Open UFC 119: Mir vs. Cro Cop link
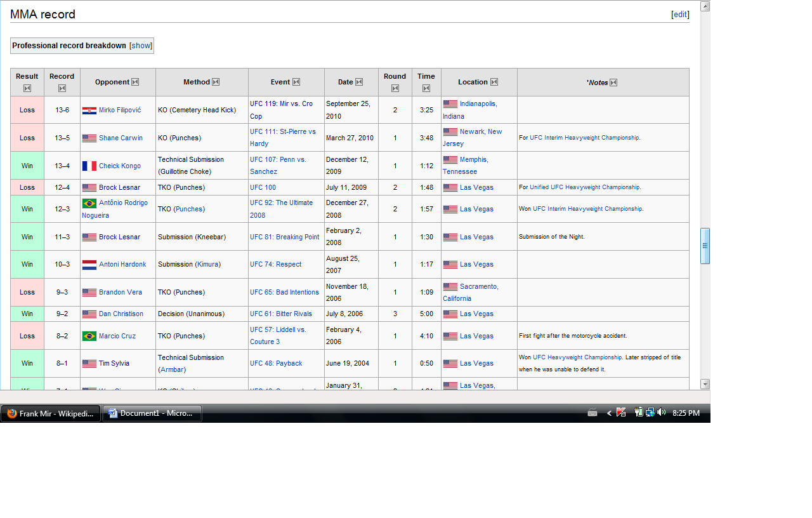812x518 pixels. click(x=281, y=110)
